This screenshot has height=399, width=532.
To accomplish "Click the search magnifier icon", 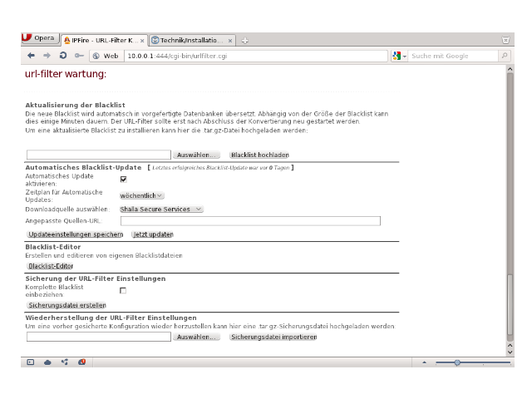I will (505, 56).
